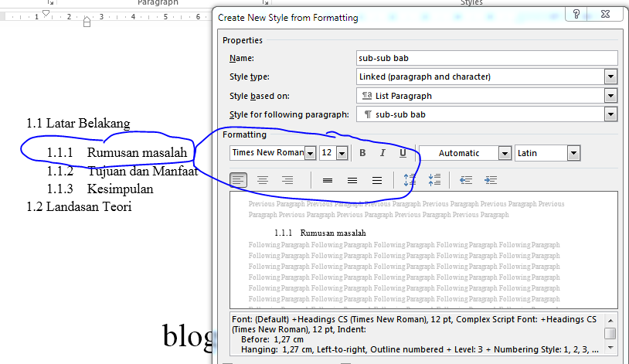The width and height of the screenshot is (629, 364).
Task: Click preview text 1.1.1 Rumusan masalah
Action: (x=320, y=233)
